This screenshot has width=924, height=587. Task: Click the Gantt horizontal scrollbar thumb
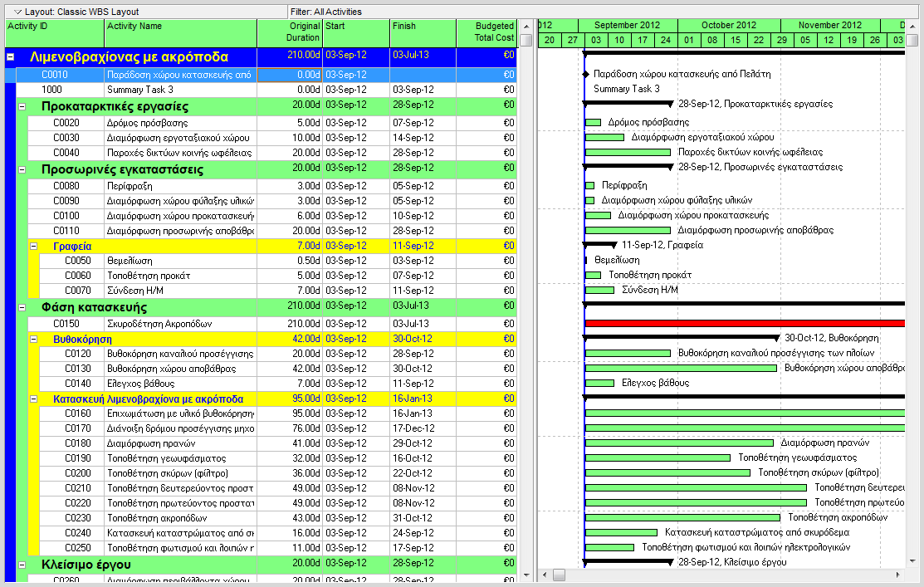(559, 575)
